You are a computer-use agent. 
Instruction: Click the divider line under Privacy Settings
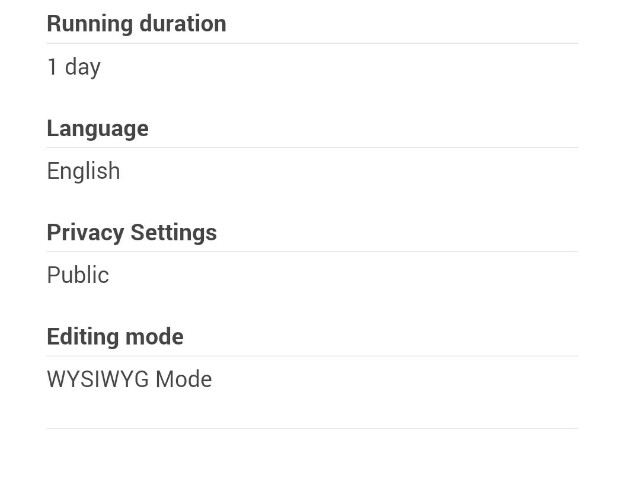point(312,251)
